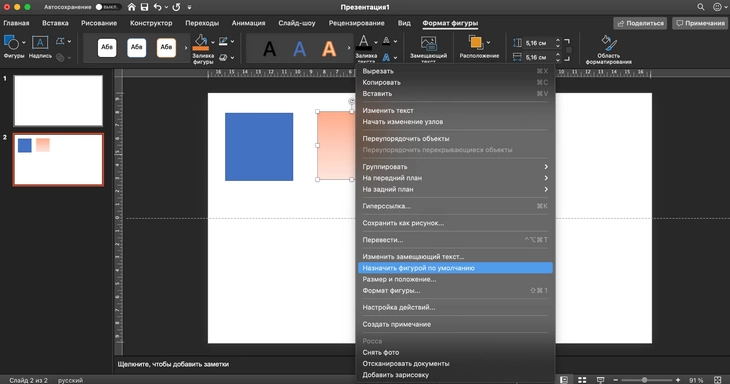The width and height of the screenshot is (730, 384).
Task: Open the Главная tab
Action: 16,23
